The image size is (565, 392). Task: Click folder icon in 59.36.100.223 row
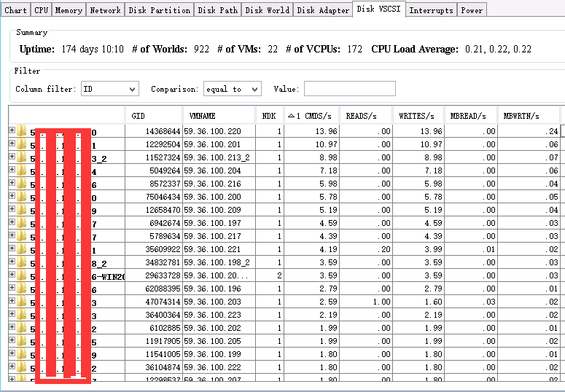coord(22,314)
